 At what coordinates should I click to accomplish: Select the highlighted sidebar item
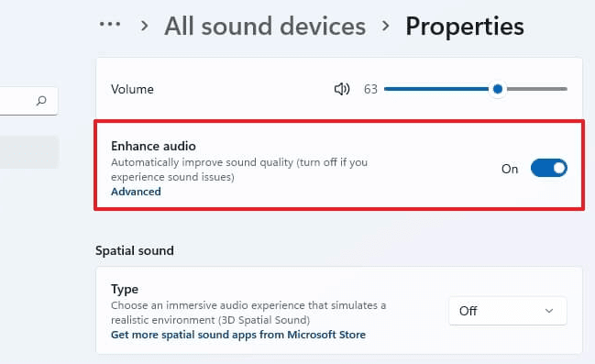tap(29, 152)
